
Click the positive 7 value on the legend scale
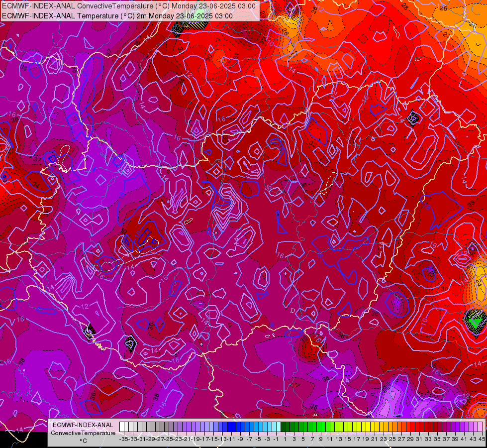[312, 439]
